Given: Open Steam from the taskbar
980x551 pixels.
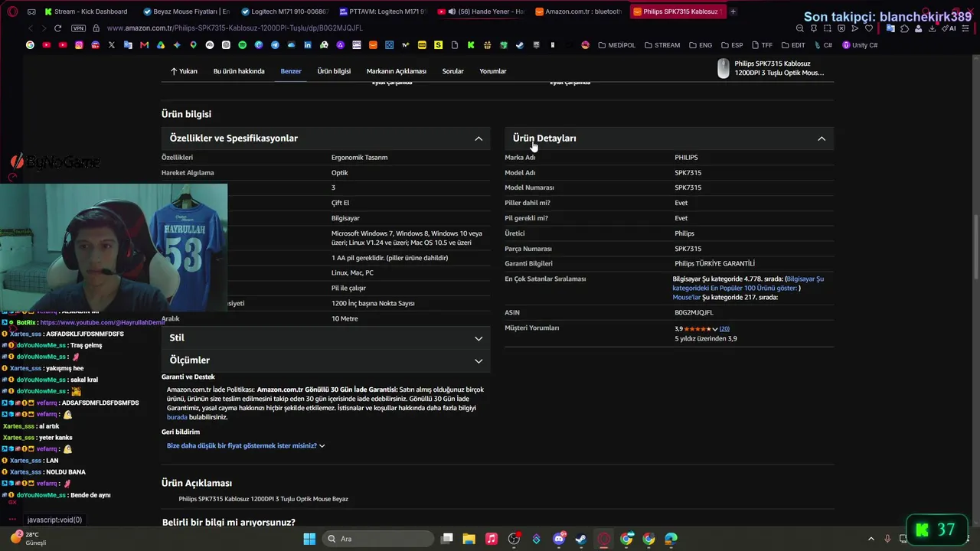Looking at the screenshot, I should (x=581, y=539).
